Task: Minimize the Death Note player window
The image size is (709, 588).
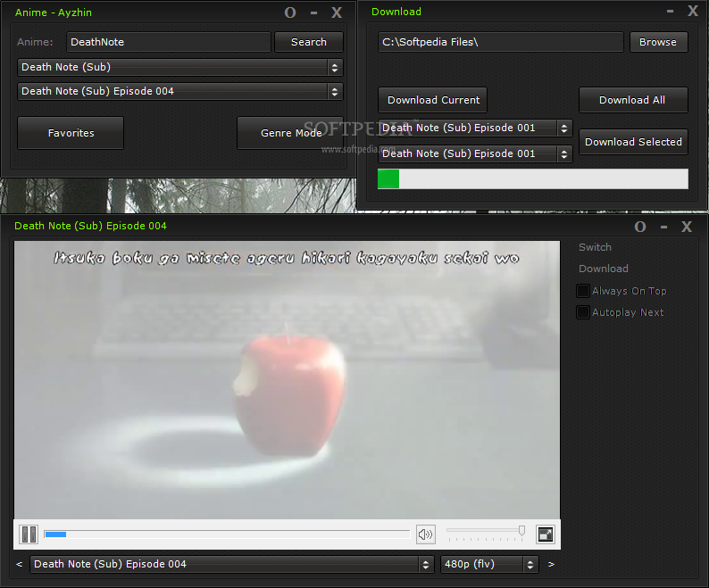Action: click(x=663, y=227)
